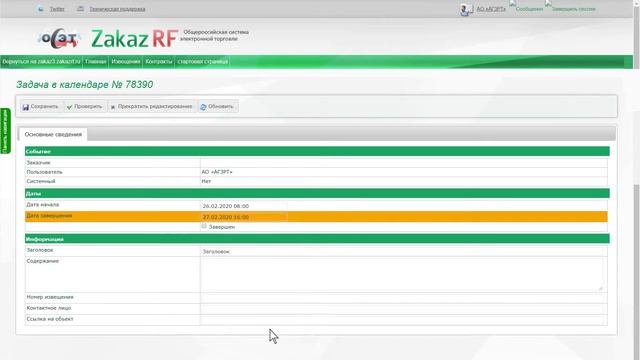The width and height of the screenshot is (640, 360).
Task: Click the Проверить button
Action: (84, 107)
